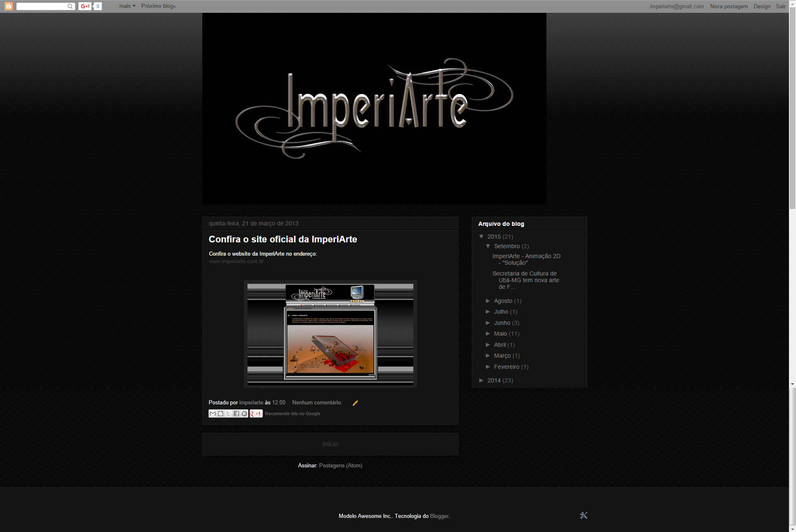796x532 pixels.
Task: Click the ImperiArte header logo image
Action: point(374,109)
